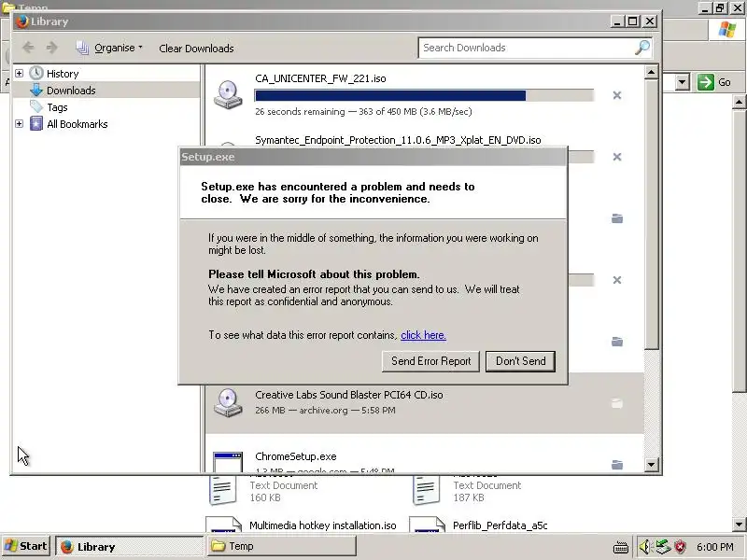Click the Windows flag logo in Temp window
The width and height of the screenshot is (747, 560).
click(726, 30)
